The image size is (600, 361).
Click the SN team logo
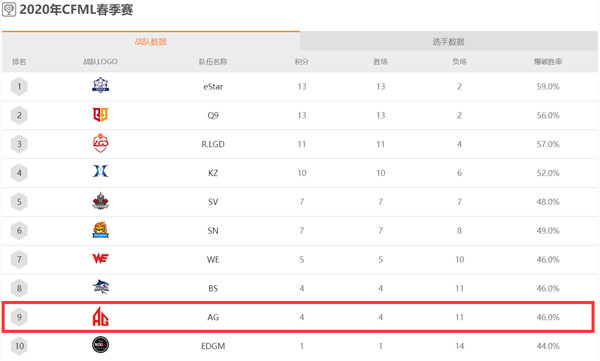[x=101, y=230]
